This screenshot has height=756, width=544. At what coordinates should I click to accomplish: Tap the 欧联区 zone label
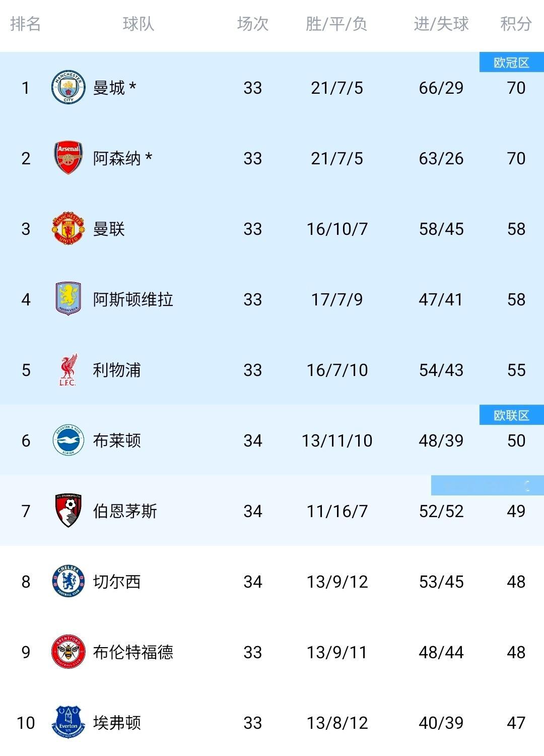[x=511, y=415]
